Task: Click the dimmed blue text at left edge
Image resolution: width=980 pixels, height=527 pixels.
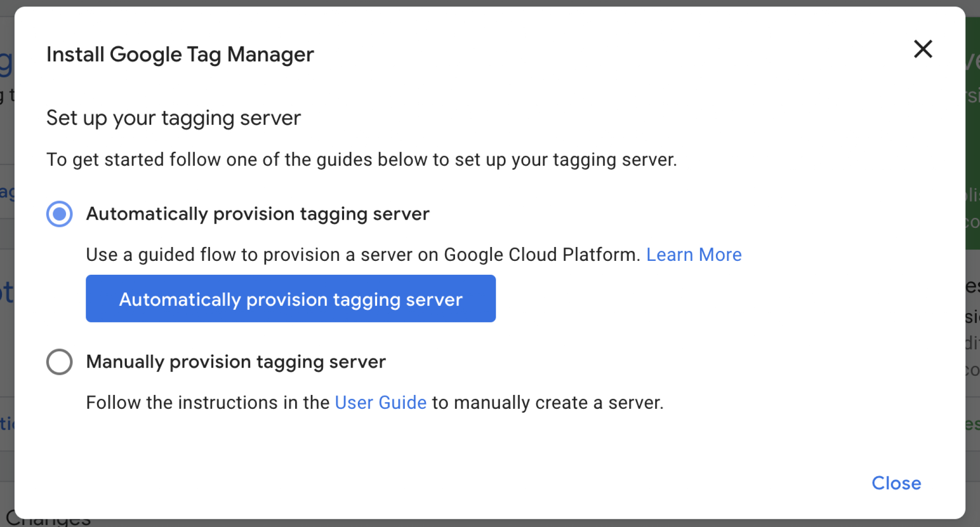Action: [x=6, y=292]
